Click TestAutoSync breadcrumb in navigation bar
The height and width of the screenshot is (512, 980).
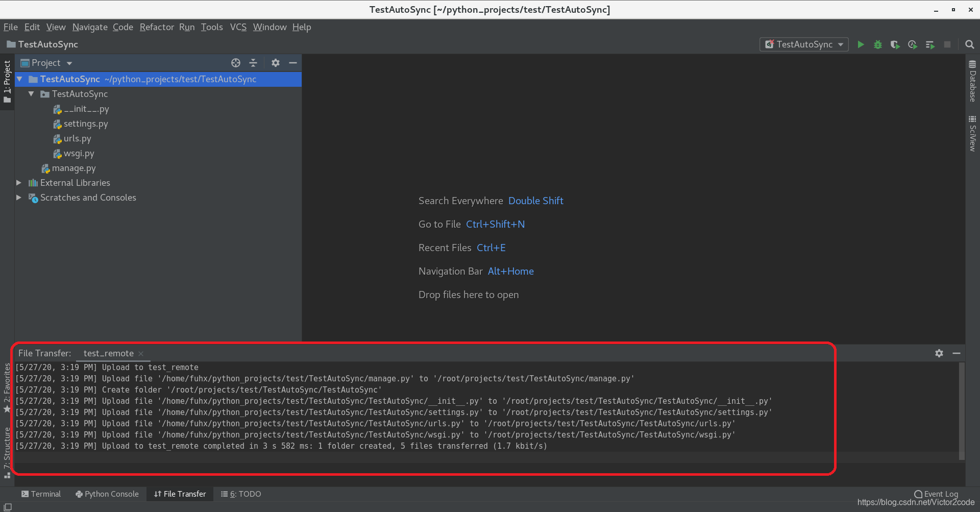point(43,44)
